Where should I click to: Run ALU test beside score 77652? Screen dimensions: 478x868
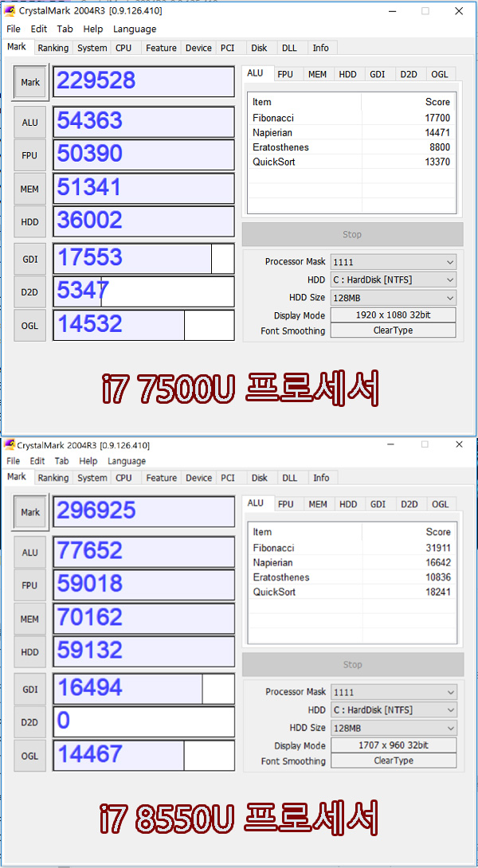tap(30, 553)
